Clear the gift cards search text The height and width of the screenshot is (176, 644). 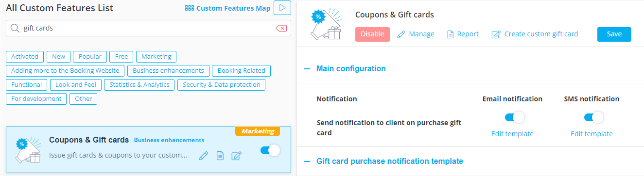click(x=281, y=28)
